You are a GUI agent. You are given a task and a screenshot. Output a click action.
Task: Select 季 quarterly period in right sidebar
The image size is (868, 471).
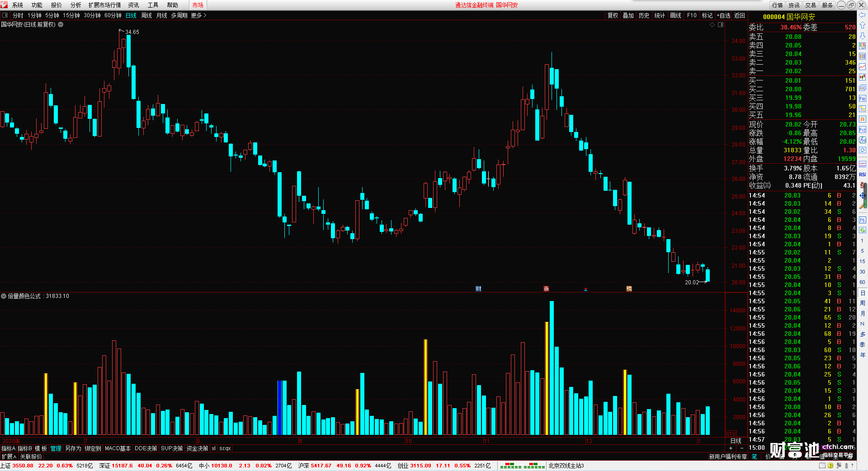(862, 344)
